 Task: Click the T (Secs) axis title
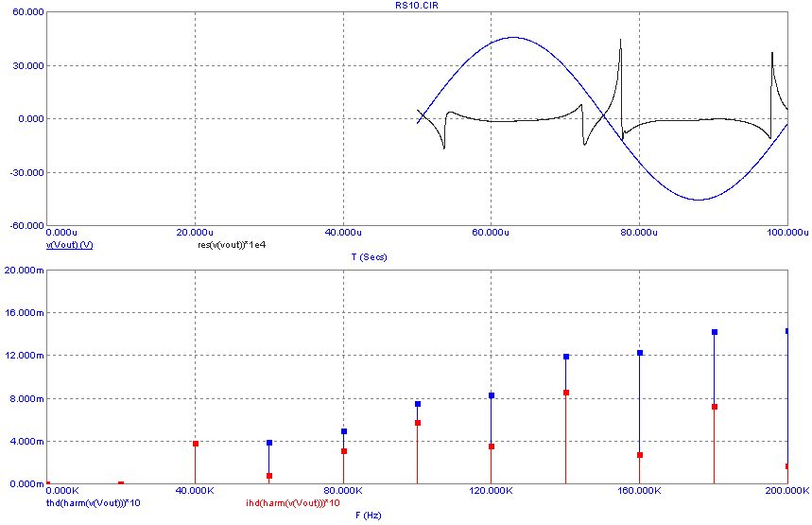pyautogui.click(x=370, y=257)
